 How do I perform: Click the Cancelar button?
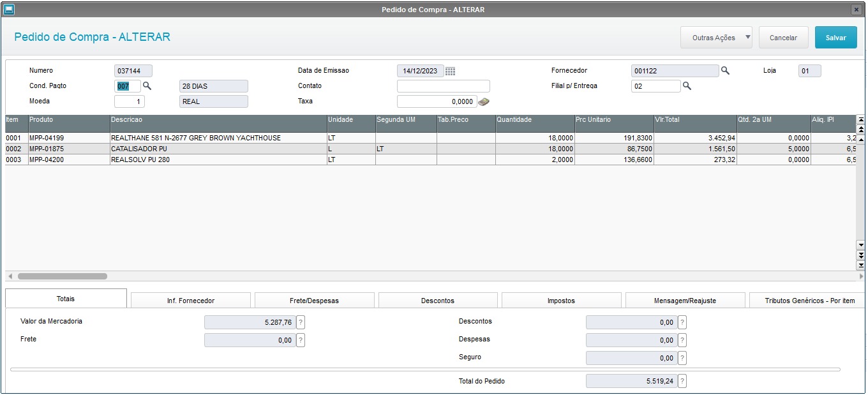(783, 38)
